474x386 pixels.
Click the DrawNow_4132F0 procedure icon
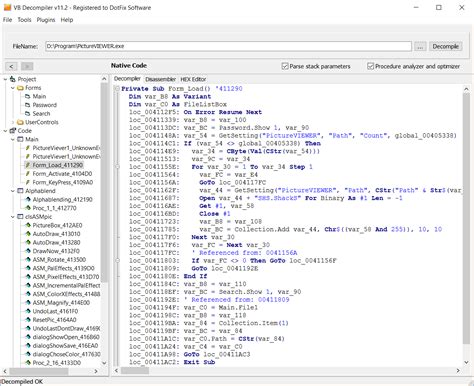tap(28, 251)
